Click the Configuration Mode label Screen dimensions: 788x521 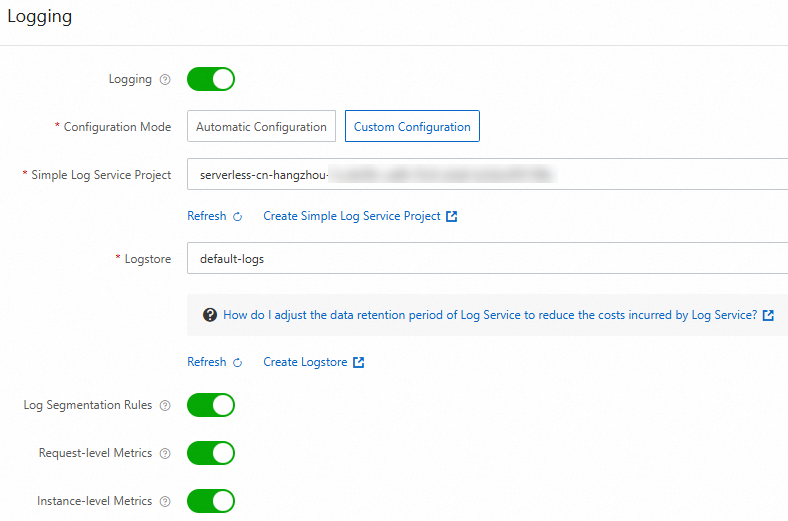(x=117, y=127)
